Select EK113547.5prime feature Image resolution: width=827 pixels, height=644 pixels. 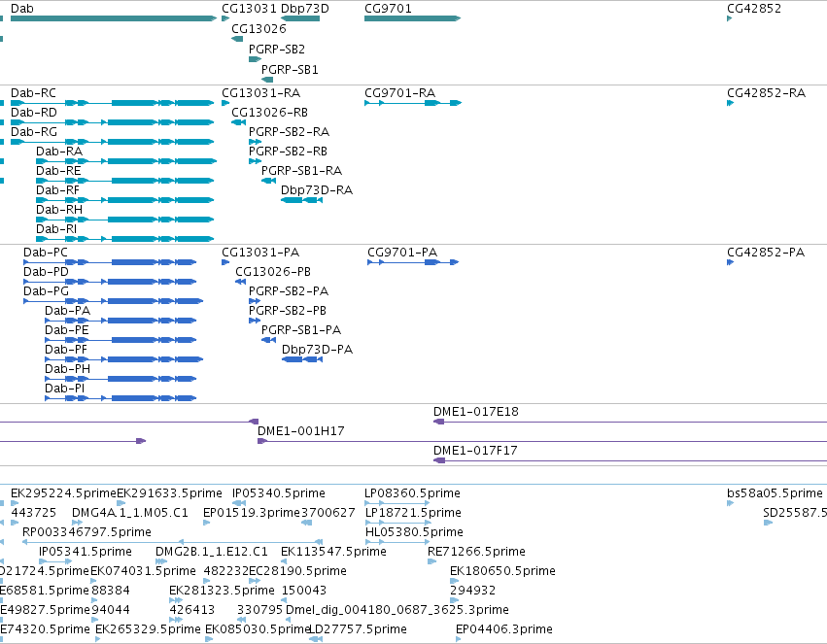coord(333,552)
